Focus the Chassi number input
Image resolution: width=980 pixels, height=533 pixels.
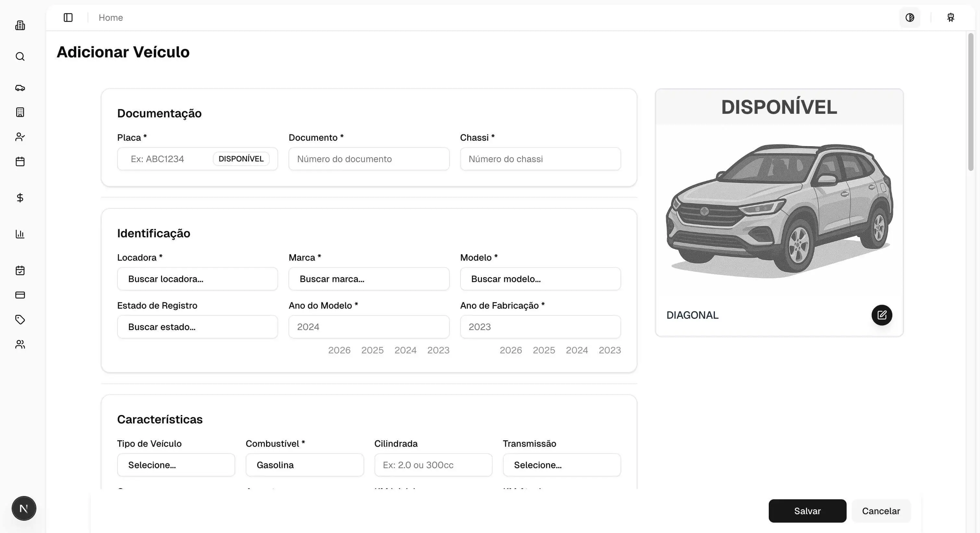[x=540, y=159]
